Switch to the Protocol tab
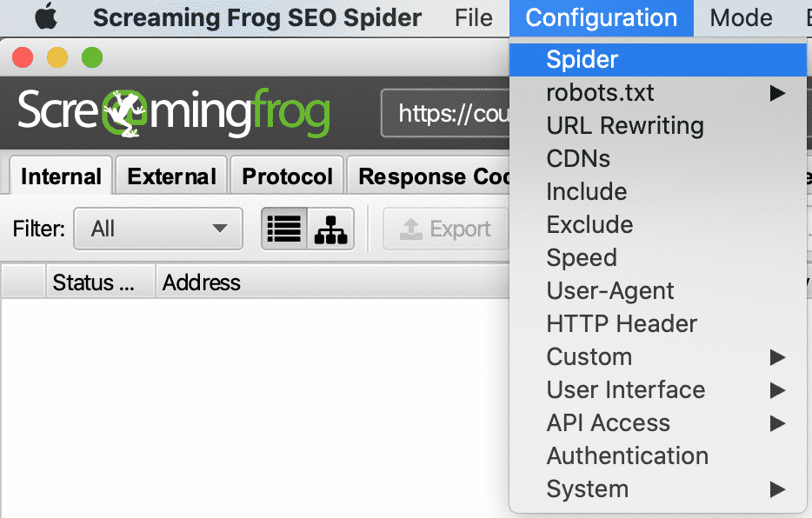 pos(287,176)
